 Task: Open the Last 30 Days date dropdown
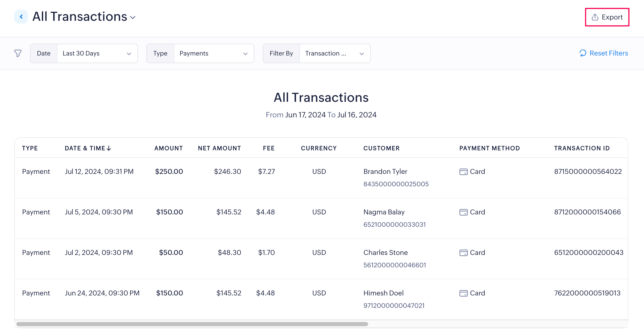[97, 53]
